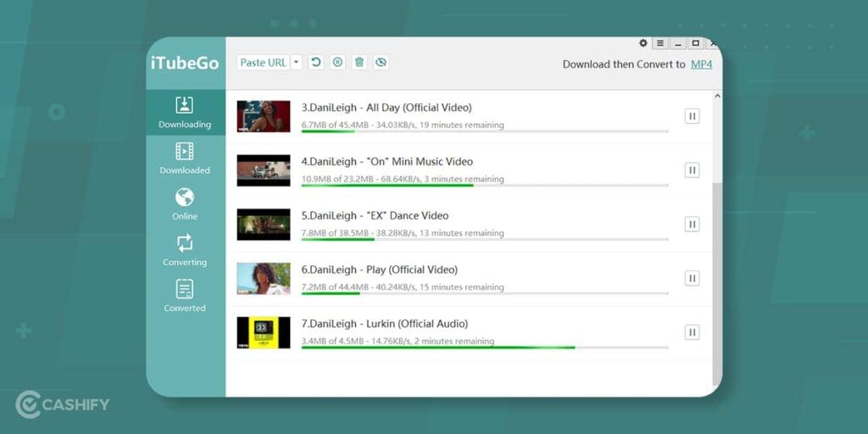Pause the "EX" Dance Video download
The width and height of the screenshot is (868, 434).
(x=692, y=224)
